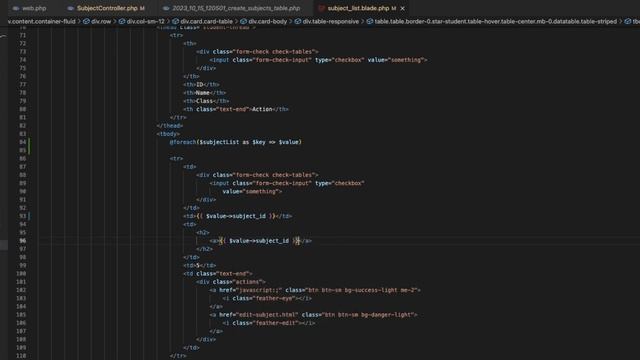Click 'value="something">' on line 90
Viewport: 640px width, 360px height.
click(x=252, y=191)
